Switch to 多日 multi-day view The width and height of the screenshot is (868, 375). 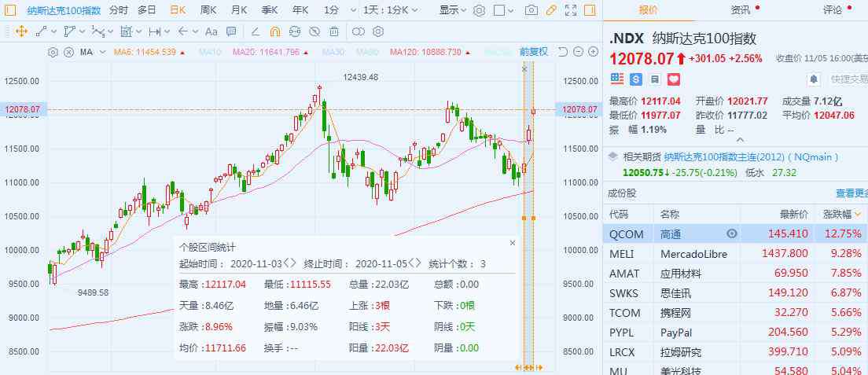click(147, 10)
